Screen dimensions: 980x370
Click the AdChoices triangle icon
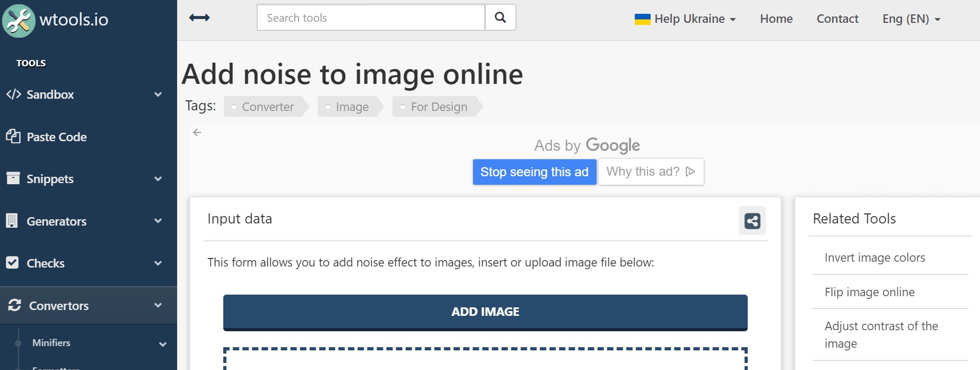690,171
